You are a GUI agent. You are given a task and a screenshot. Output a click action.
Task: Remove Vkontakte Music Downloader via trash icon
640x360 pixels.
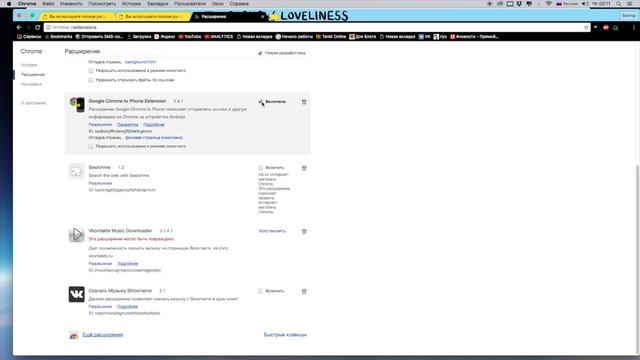click(304, 231)
